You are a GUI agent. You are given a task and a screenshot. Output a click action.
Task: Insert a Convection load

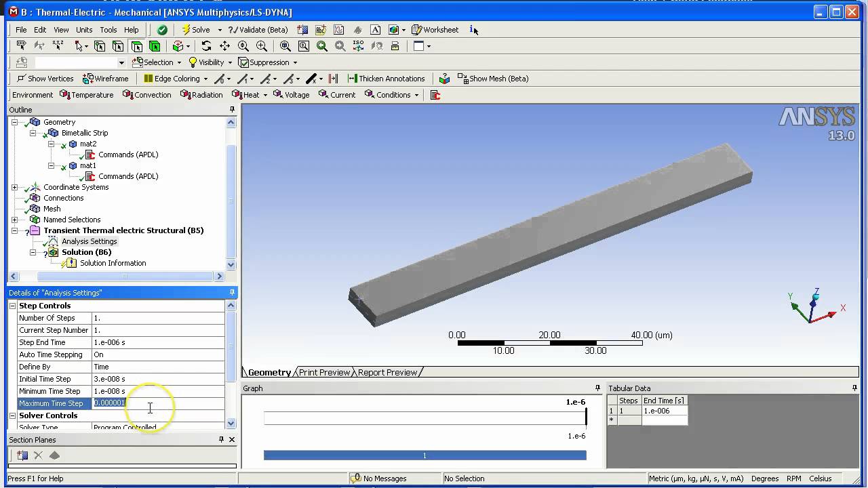(x=146, y=95)
